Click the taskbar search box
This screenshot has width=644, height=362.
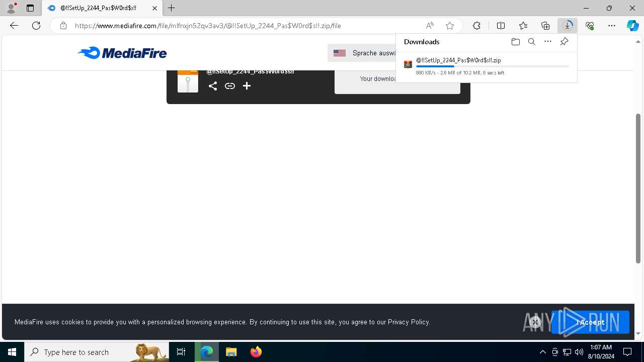pyautogui.click(x=97, y=352)
